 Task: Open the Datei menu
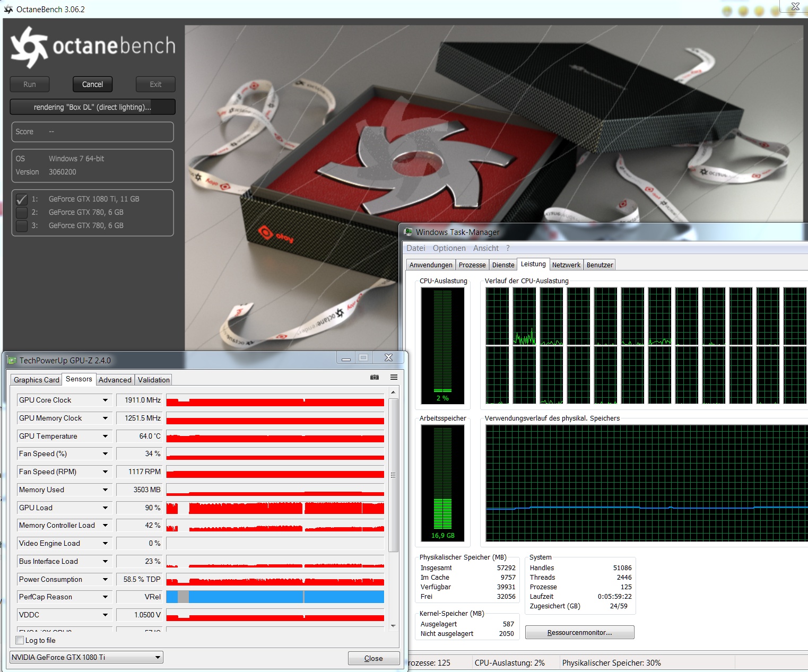416,248
